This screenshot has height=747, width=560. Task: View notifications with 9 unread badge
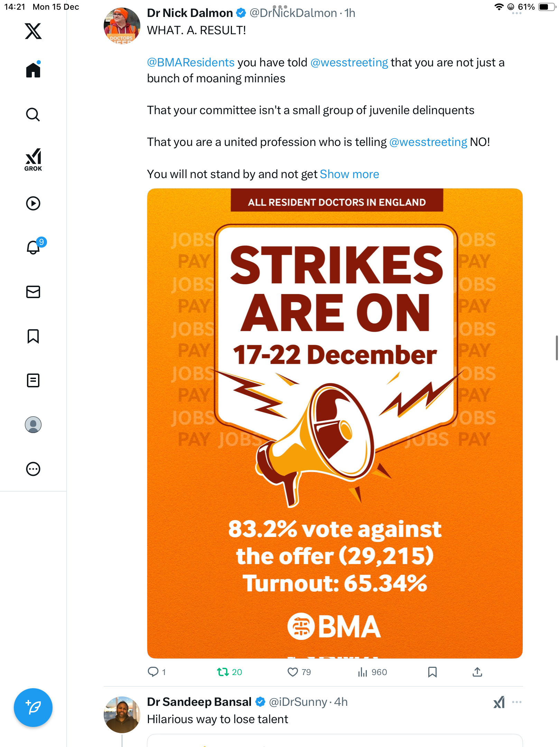click(34, 247)
